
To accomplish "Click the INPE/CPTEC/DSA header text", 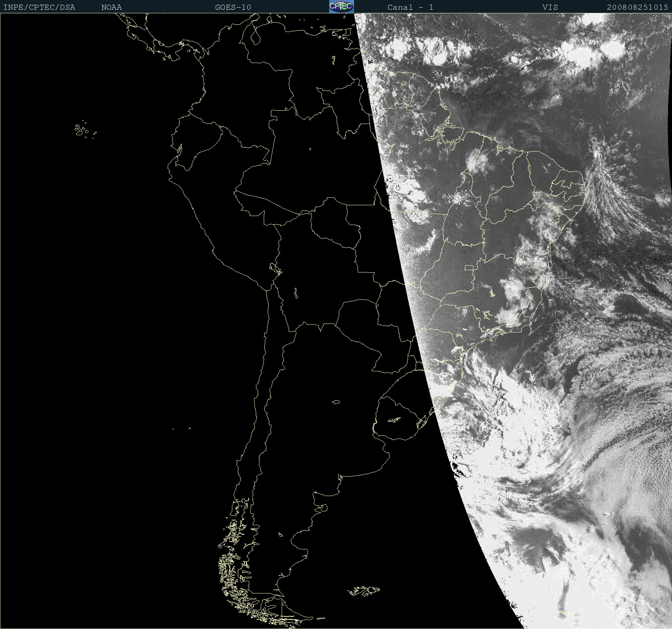I will click(39, 7).
